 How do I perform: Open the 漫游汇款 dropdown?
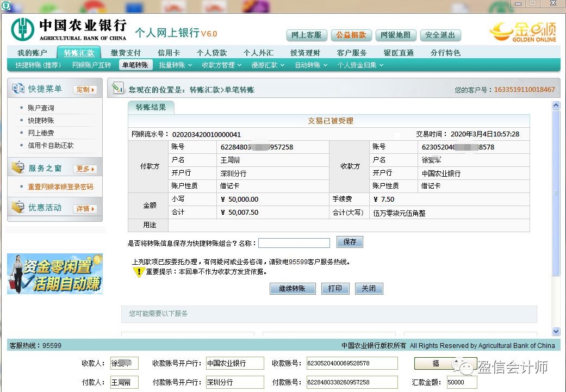click(268, 65)
